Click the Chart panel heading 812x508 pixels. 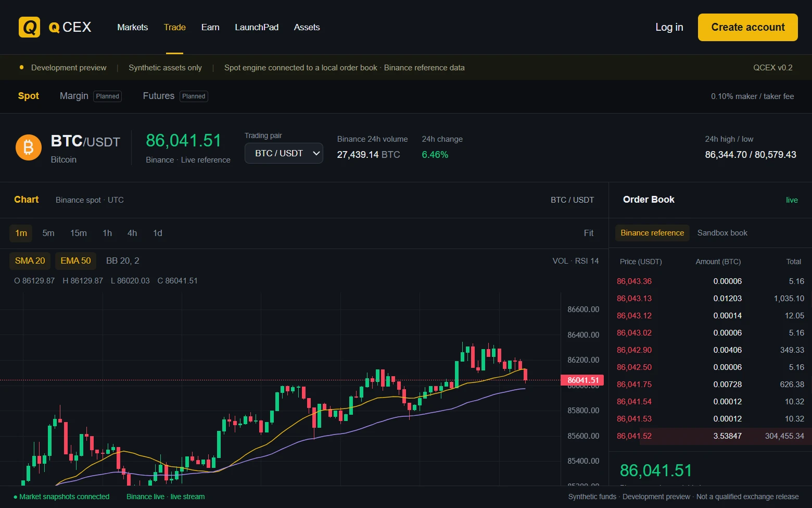tap(27, 200)
